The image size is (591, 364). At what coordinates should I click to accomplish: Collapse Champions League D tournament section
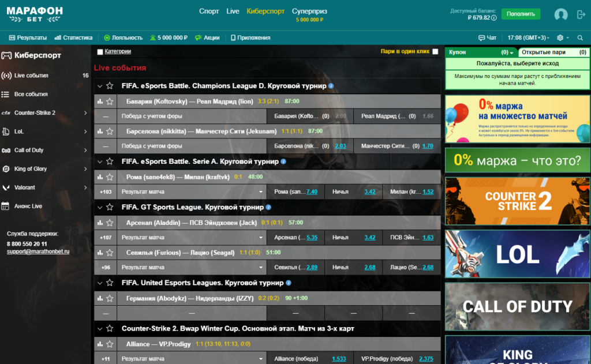(x=100, y=86)
